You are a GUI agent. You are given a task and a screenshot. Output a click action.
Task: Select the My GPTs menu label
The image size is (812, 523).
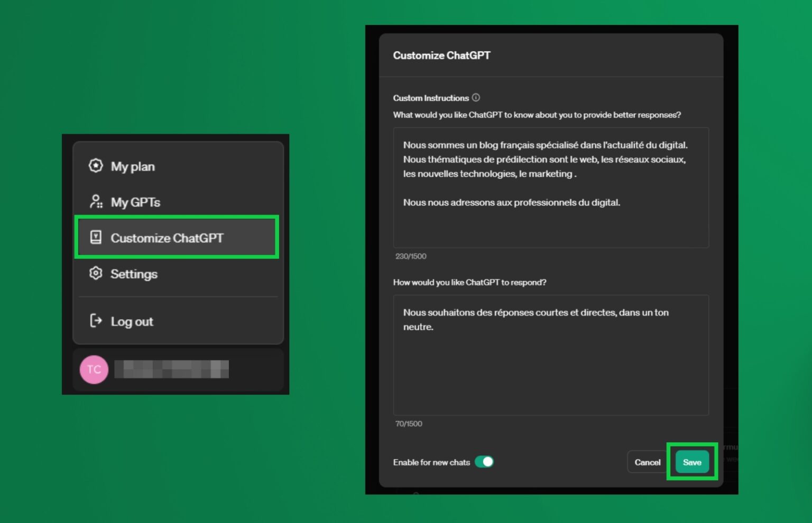(x=135, y=202)
